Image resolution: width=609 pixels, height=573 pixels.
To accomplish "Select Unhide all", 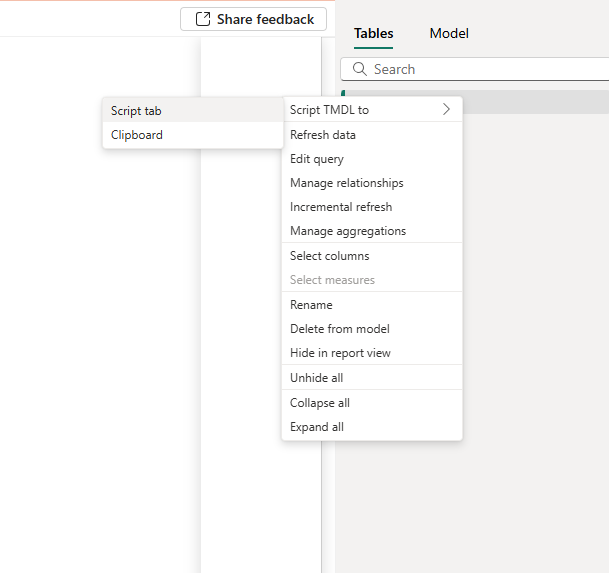I will (x=372, y=378).
